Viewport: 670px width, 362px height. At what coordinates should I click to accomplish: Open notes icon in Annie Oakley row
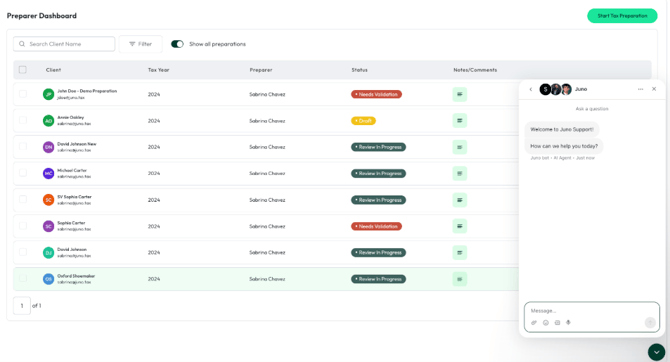tap(459, 121)
